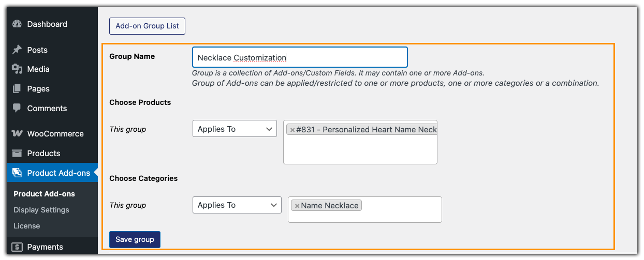Click the Posts pushpin icon
This screenshot has height=260, width=644.
pyautogui.click(x=17, y=50)
